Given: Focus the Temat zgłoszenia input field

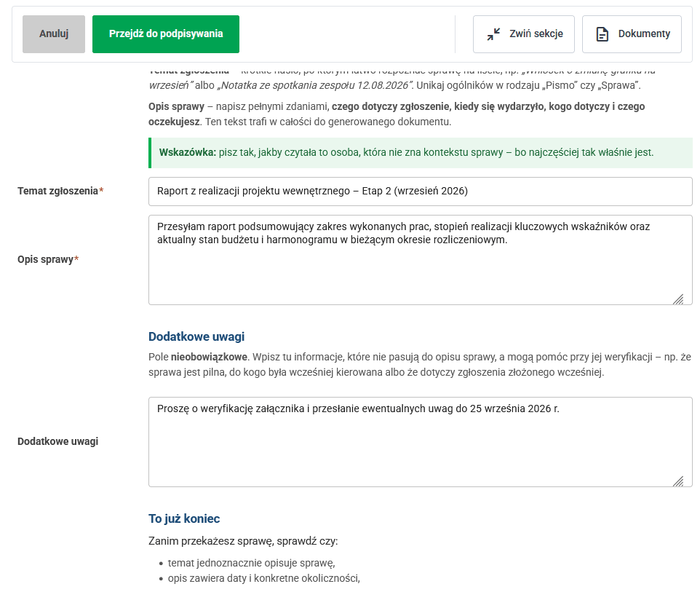Looking at the screenshot, I should pos(420,192).
